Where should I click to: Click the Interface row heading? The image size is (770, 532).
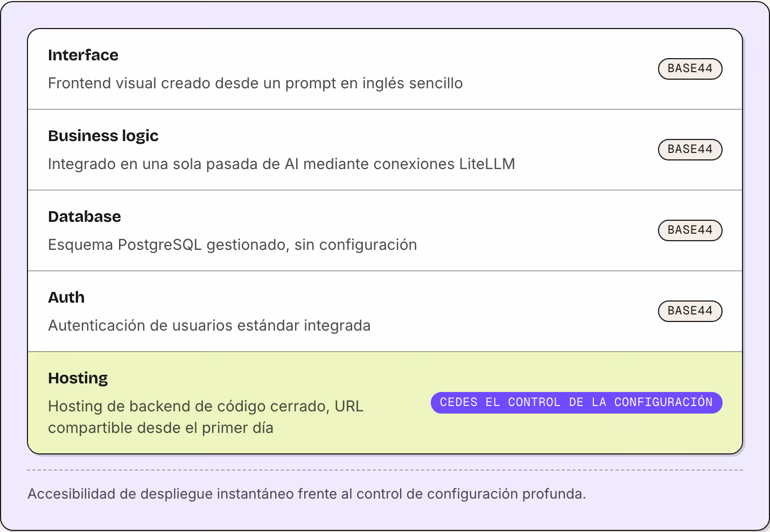(83, 55)
